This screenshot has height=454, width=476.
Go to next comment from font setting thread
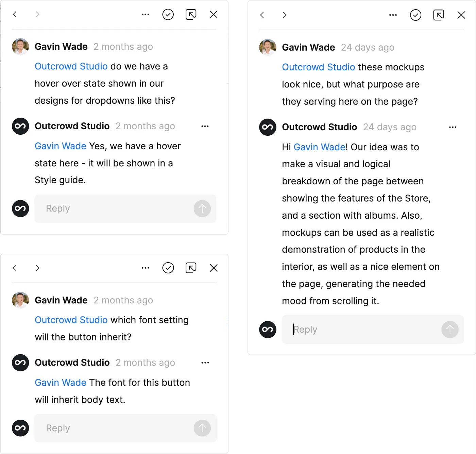click(x=37, y=268)
